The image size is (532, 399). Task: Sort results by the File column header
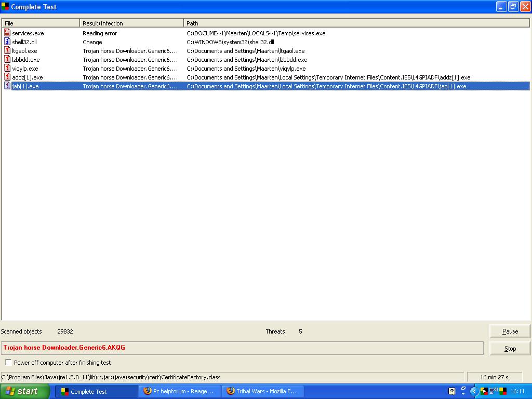[41, 23]
